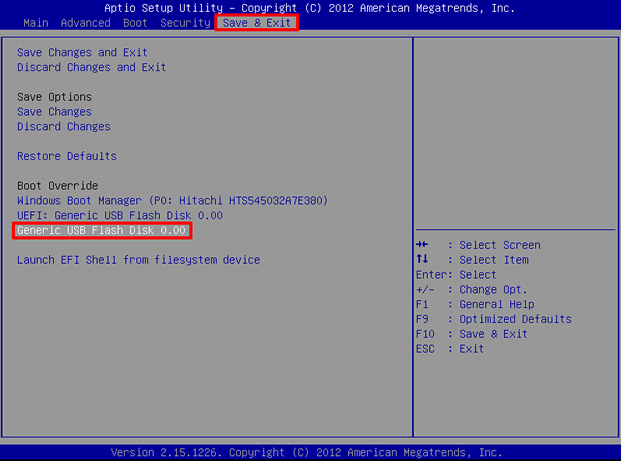Select the Save & Exit tab
This screenshot has height=461, width=621.
(x=257, y=23)
